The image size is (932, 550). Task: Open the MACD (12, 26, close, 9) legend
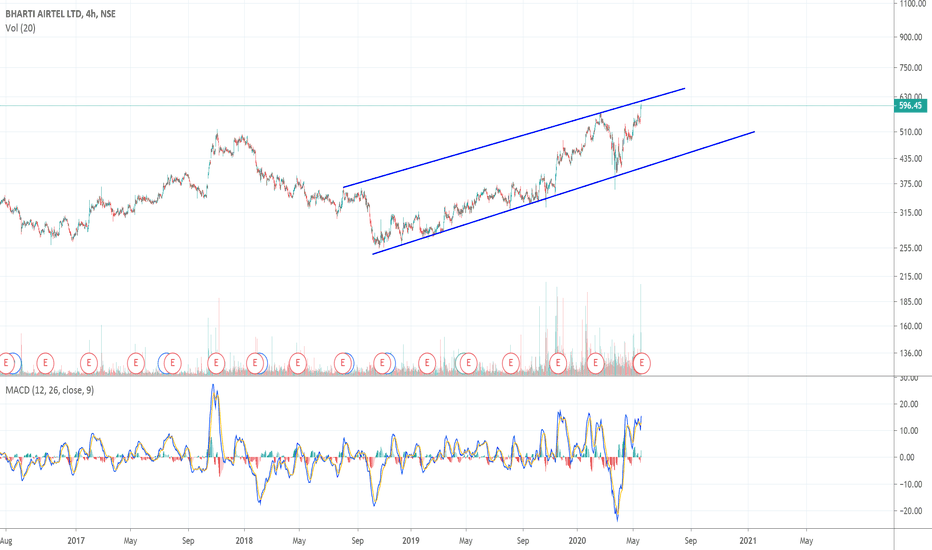click(49, 390)
